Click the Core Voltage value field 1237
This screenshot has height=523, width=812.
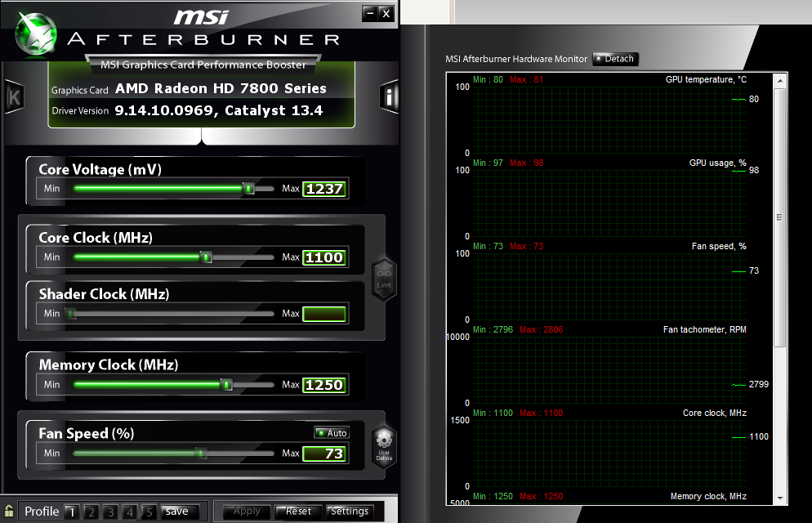[324, 189]
